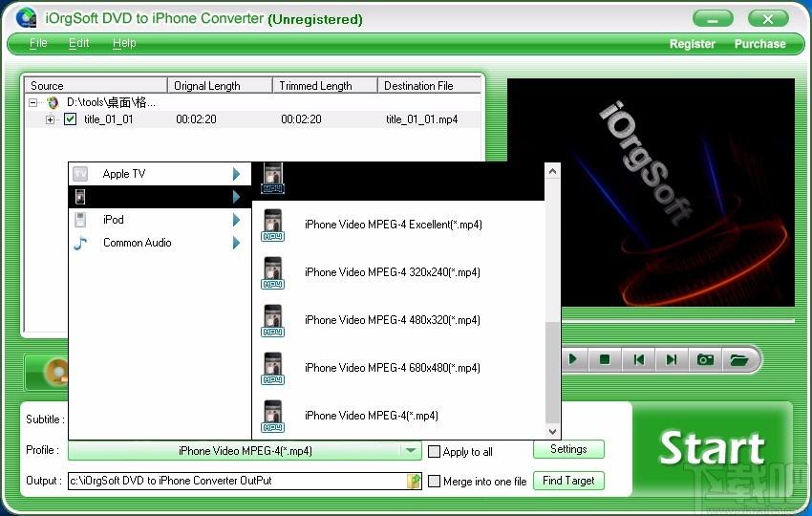Click the big Start button
This screenshot has width=812, height=516.
[x=712, y=449]
